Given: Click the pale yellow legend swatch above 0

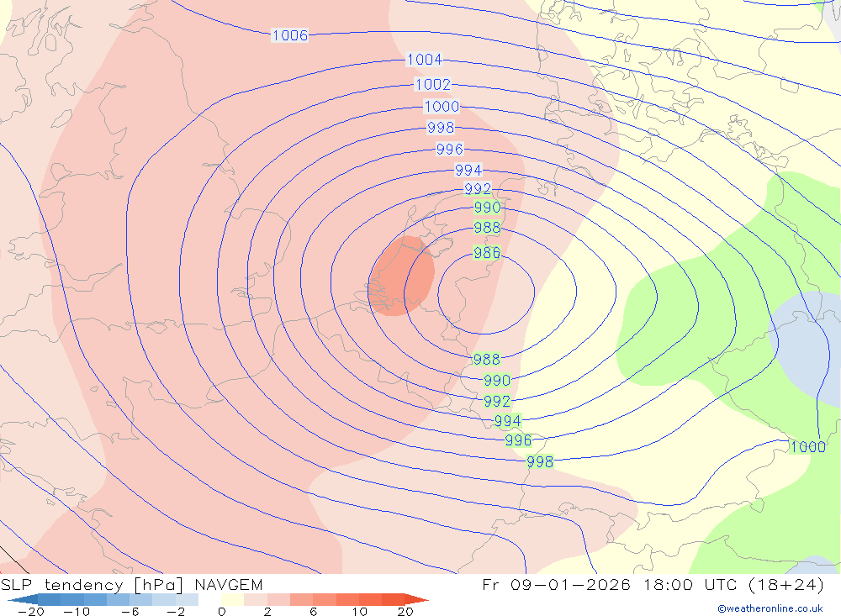Looking at the screenshot, I should [232, 599].
